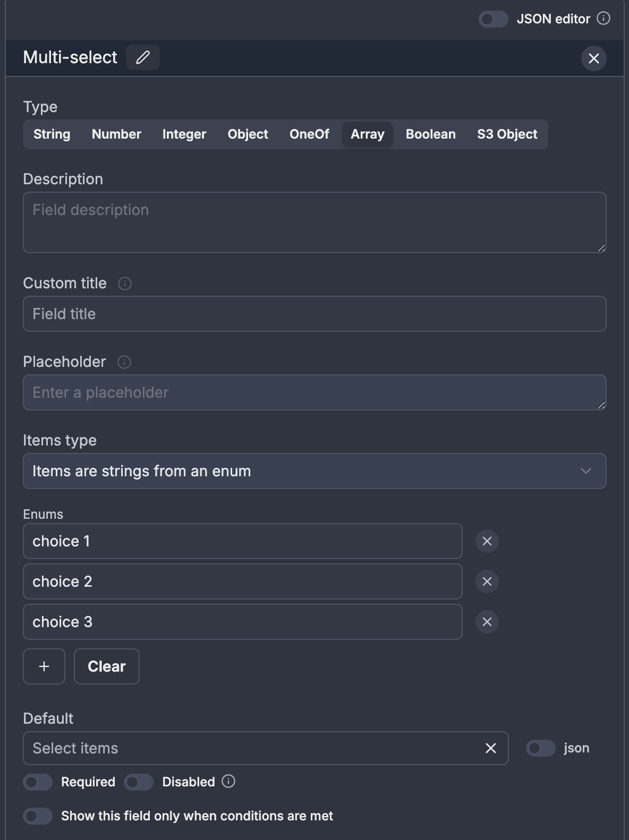Click the info icon next to Custom title
The height and width of the screenshot is (840, 629).
(x=124, y=284)
